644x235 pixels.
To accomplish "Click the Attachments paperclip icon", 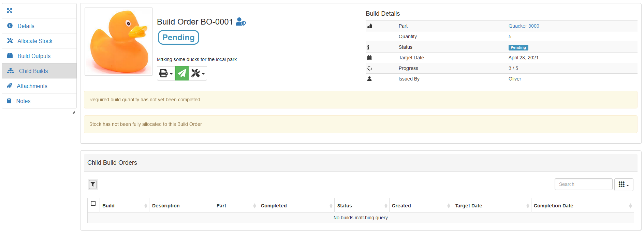I will coord(10,86).
